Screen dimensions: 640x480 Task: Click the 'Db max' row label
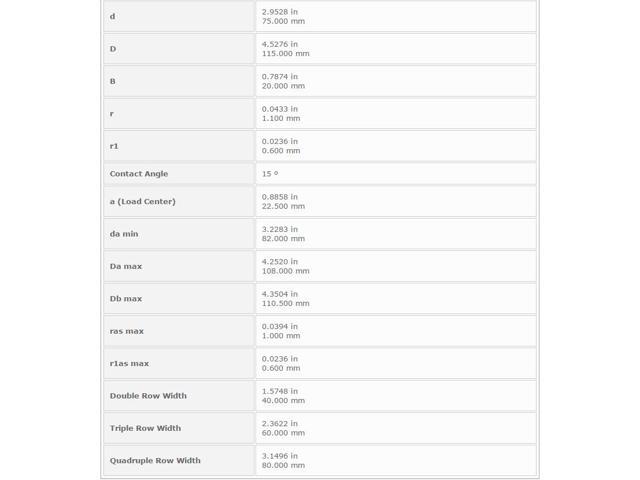pos(126,299)
